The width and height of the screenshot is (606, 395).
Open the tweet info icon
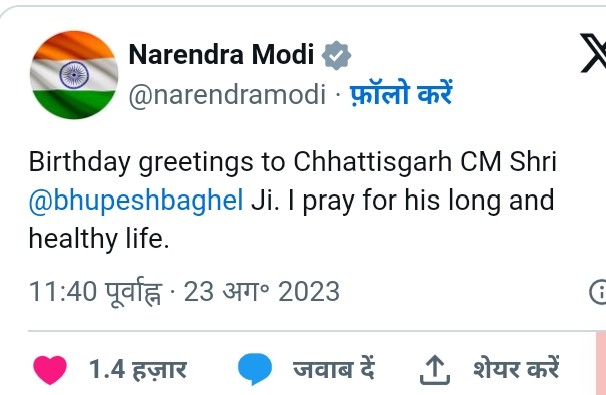(x=598, y=292)
